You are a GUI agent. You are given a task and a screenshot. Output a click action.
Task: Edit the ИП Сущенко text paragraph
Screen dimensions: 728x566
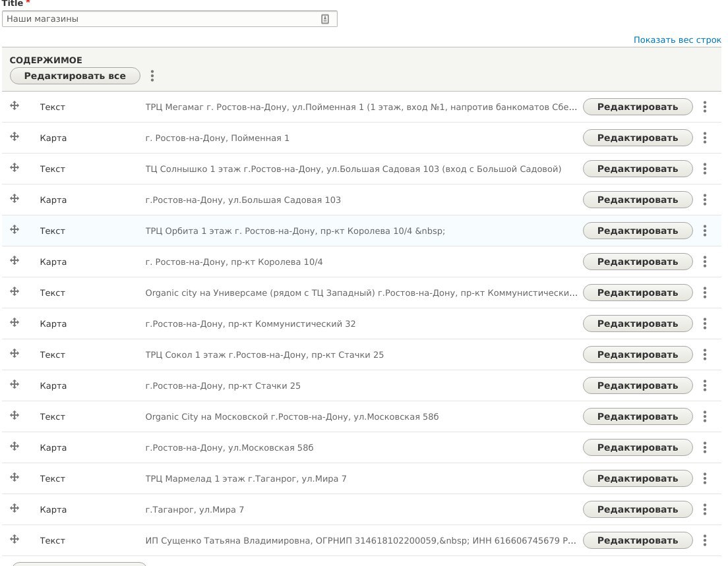pyautogui.click(x=638, y=540)
